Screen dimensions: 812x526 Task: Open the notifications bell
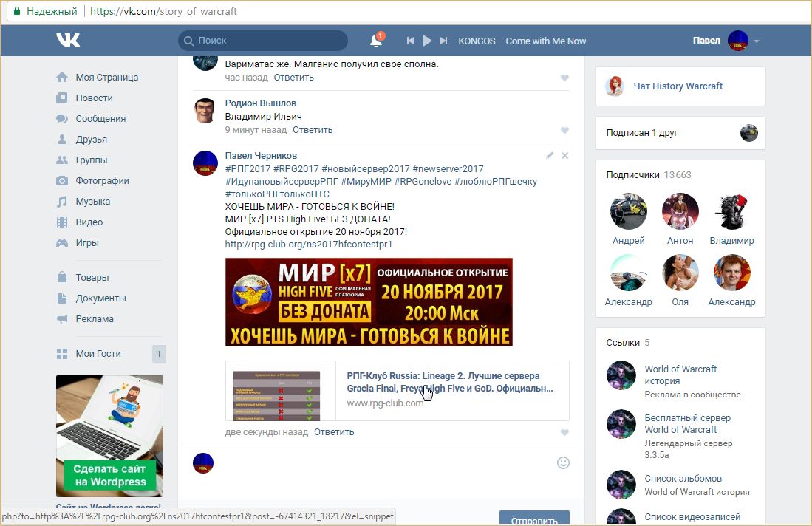tap(376, 41)
